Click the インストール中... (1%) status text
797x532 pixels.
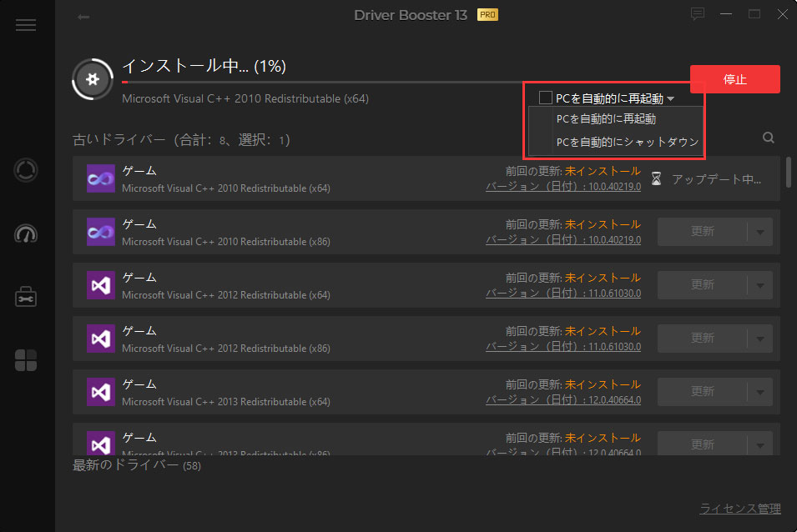tap(204, 66)
